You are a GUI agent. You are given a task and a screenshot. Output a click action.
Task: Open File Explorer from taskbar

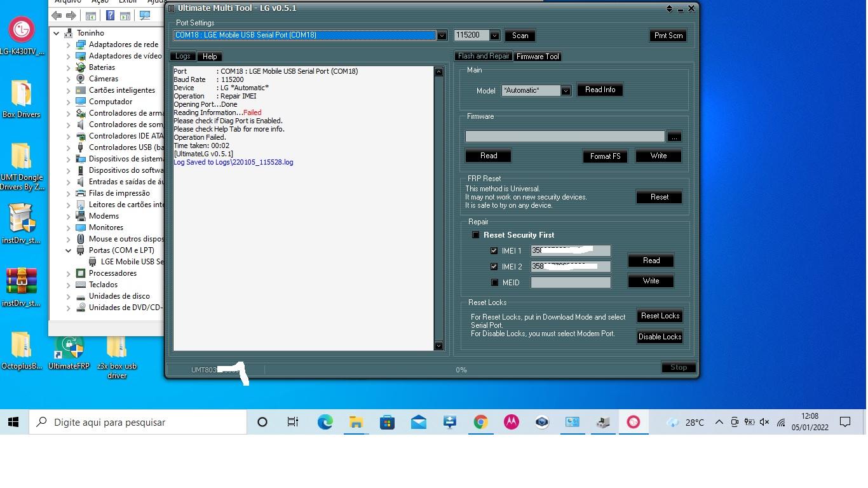pyautogui.click(x=356, y=422)
